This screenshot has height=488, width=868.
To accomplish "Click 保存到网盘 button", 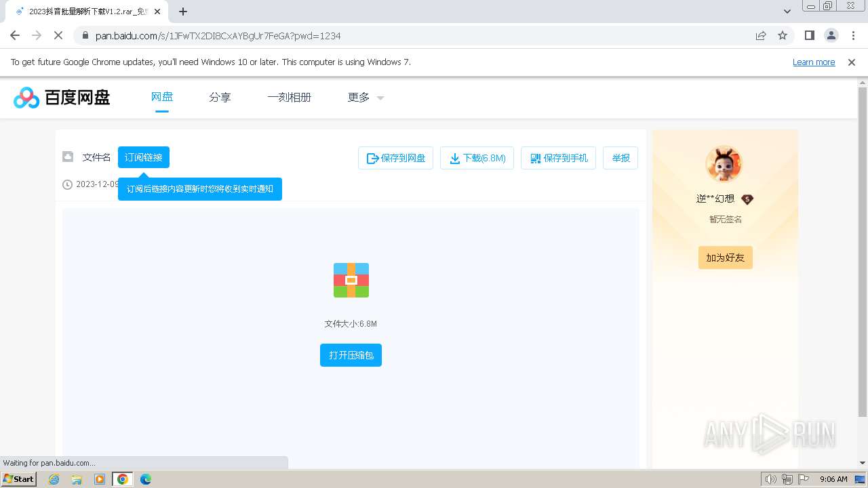I will [395, 158].
